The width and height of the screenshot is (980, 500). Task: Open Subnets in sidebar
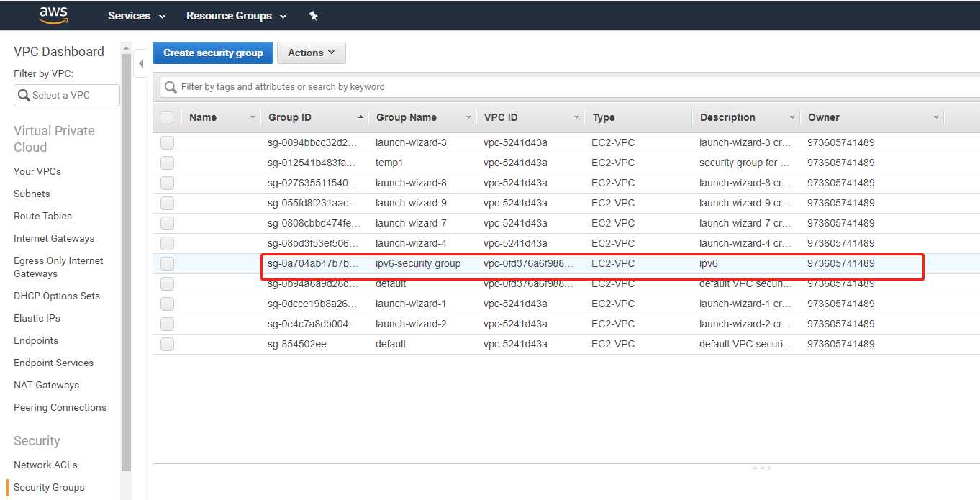32,194
